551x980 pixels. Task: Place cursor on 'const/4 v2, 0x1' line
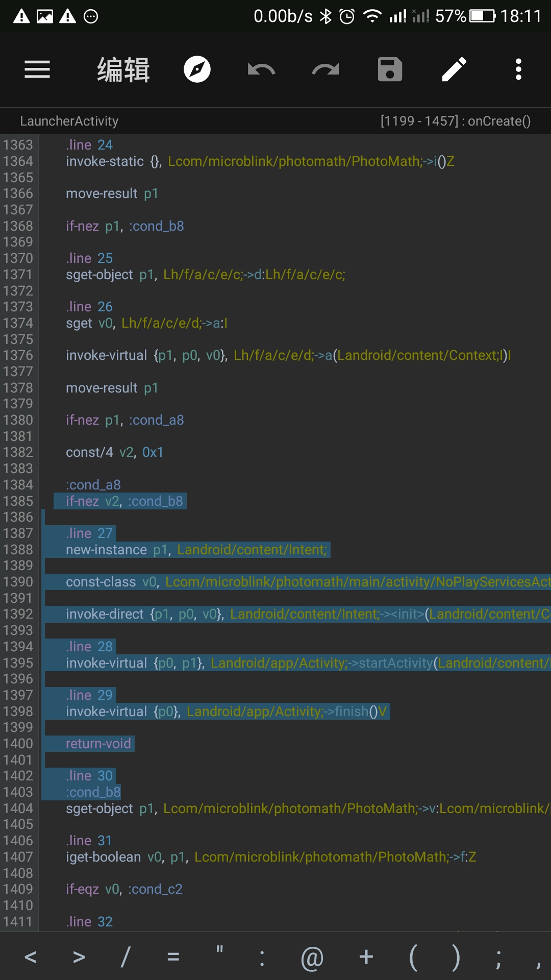pos(114,452)
